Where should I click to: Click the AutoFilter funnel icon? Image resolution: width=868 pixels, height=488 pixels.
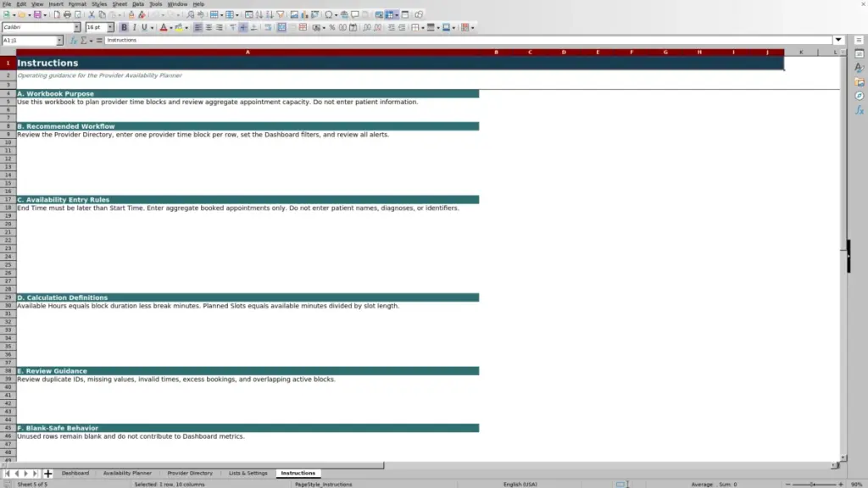click(x=280, y=15)
